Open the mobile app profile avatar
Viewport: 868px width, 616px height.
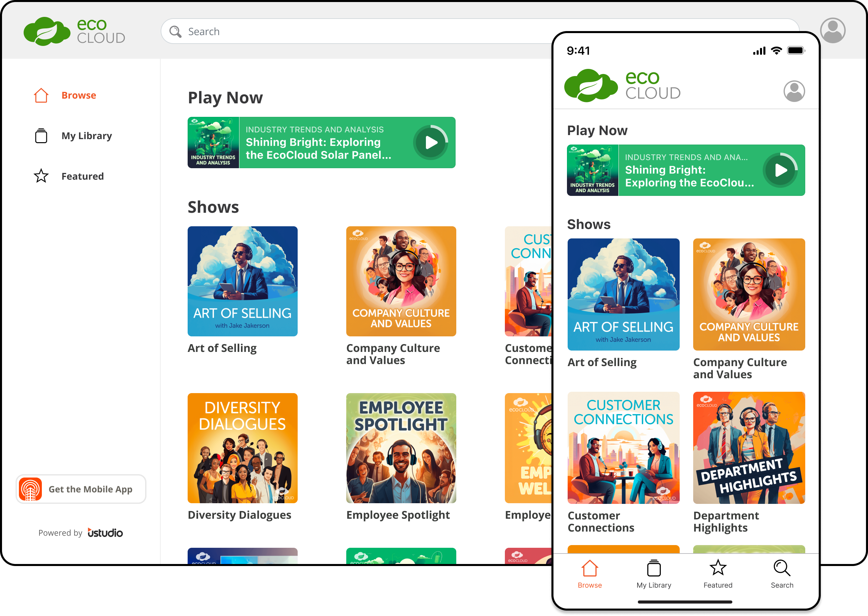tap(794, 91)
